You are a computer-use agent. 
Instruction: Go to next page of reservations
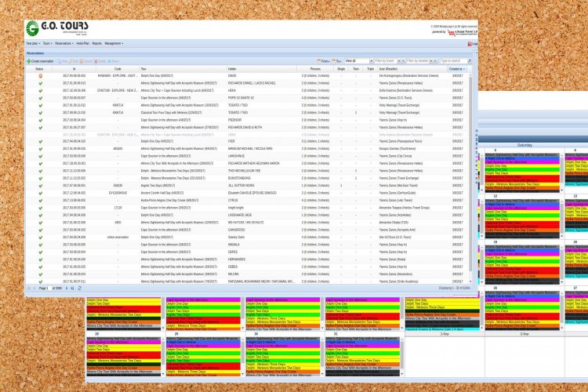point(67,288)
